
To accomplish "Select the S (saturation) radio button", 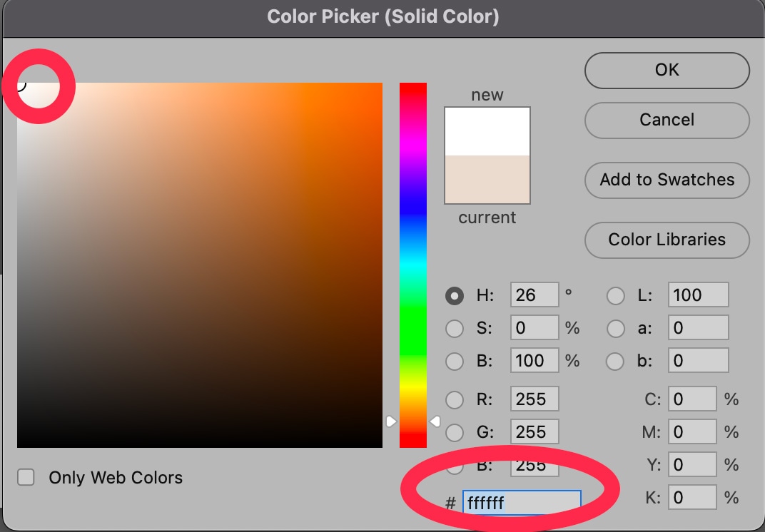I will pyautogui.click(x=455, y=328).
